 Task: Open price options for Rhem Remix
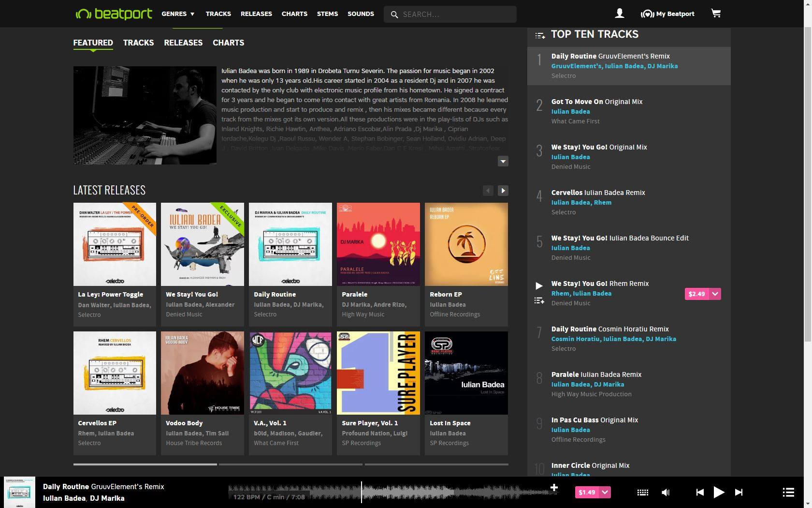coord(715,294)
